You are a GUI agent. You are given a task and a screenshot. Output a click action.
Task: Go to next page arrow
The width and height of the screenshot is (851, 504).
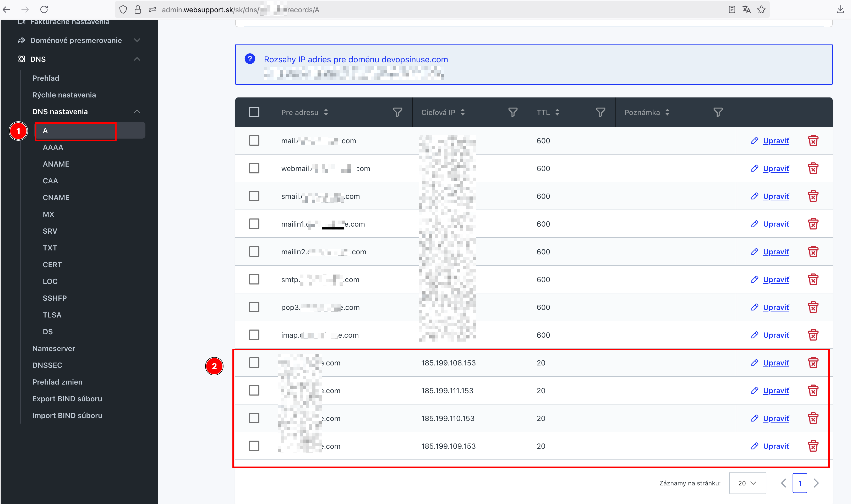pos(816,483)
